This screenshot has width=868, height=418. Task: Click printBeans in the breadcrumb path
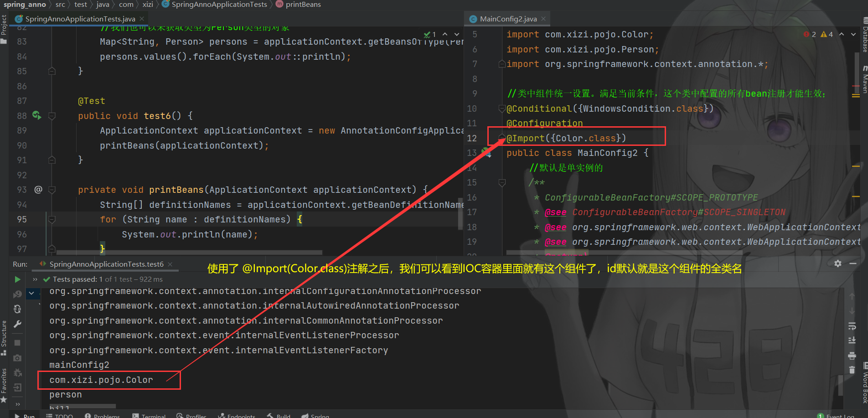[x=303, y=5]
